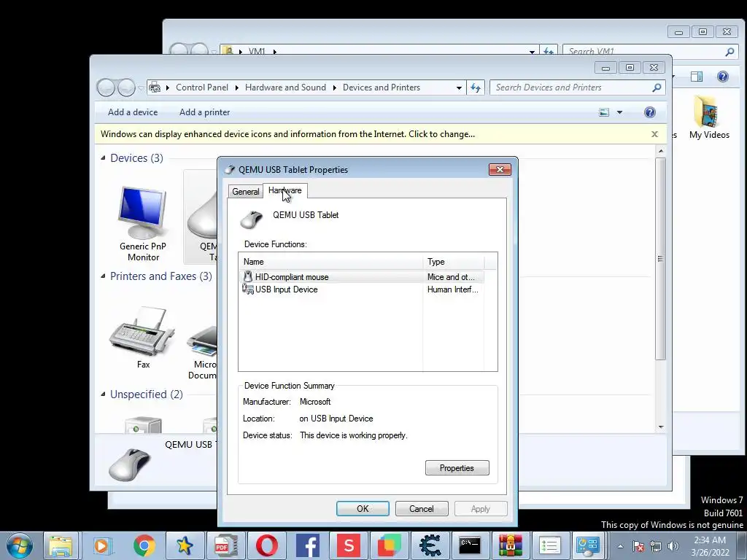Click the network tray icon
Image resolution: width=747 pixels, height=560 pixels.
pyautogui.click(x=656, y=546)
